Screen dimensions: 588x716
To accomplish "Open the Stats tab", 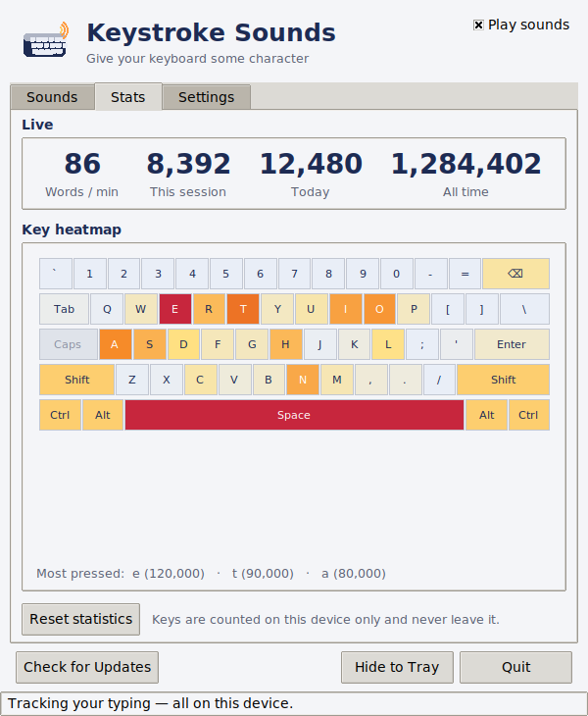I will [x=127, y=97].
